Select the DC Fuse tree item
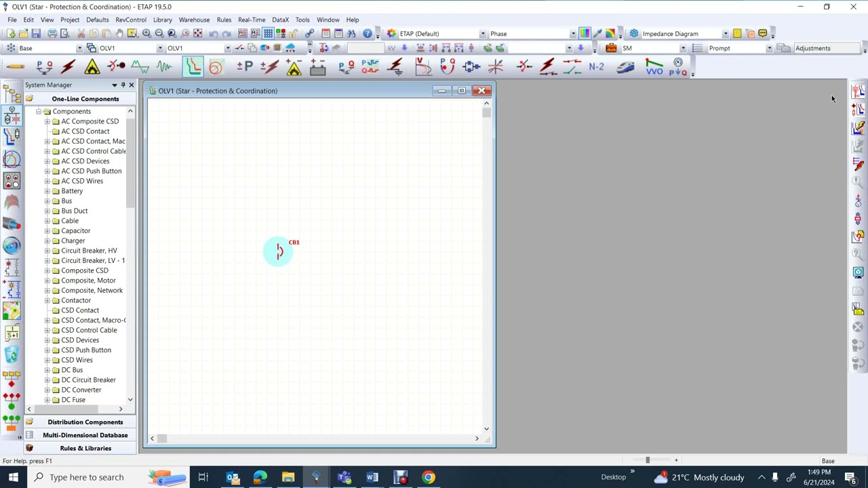The width and height of the screenshot is (868, 488). coord(73,400)
